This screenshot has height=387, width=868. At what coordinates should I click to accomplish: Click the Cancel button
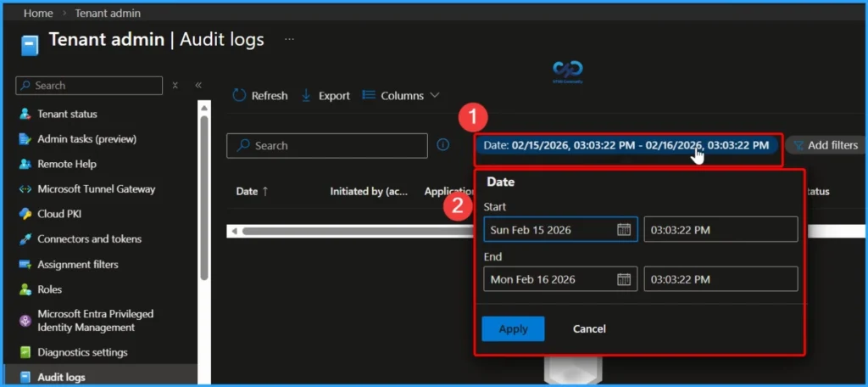[589, 328]
